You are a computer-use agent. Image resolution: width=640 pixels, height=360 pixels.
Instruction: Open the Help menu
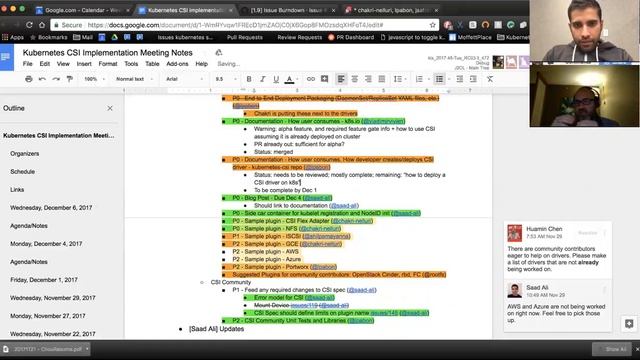[x=201, y=64]
